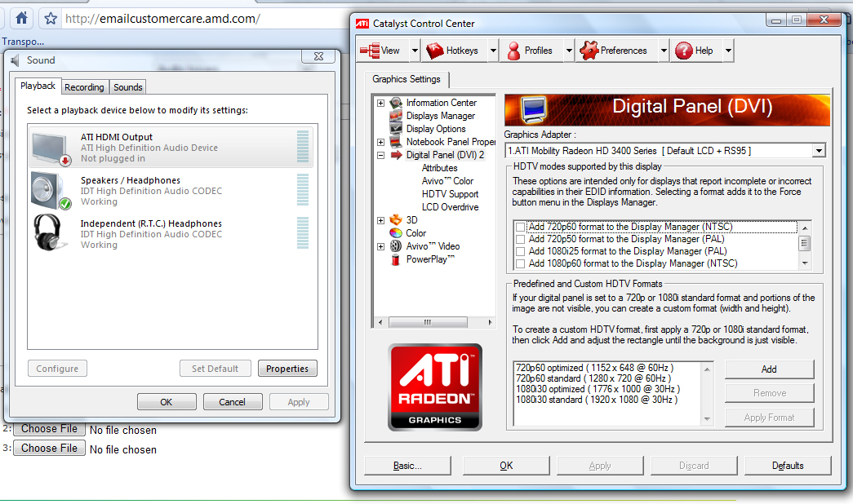
Task: Click the Displays Manager tree icon
Action: tap(396, 116)
